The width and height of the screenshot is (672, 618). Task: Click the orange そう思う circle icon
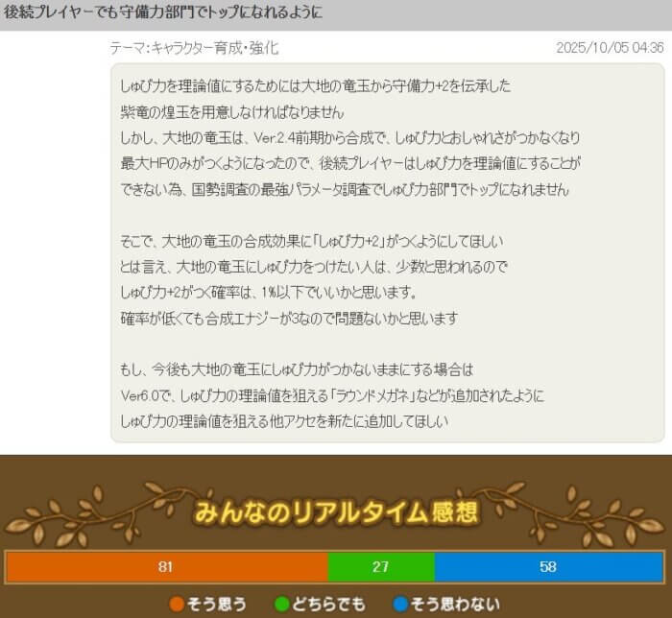tap(177, 604)
